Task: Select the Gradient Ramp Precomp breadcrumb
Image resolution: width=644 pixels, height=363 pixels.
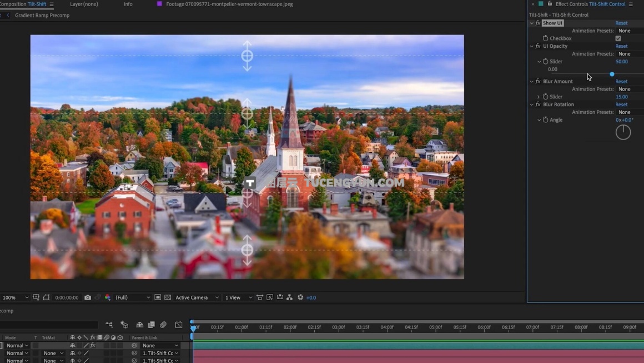Action: point(42,15)
